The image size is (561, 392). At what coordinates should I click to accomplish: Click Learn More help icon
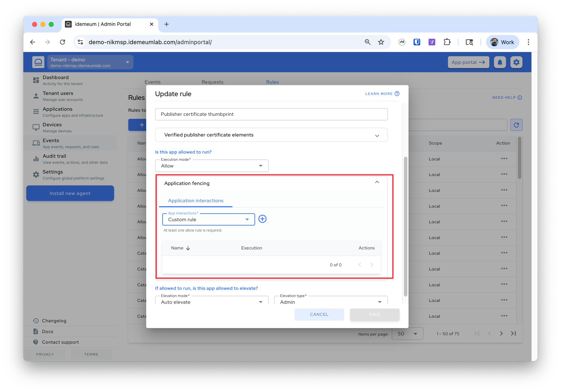[397, 94]
